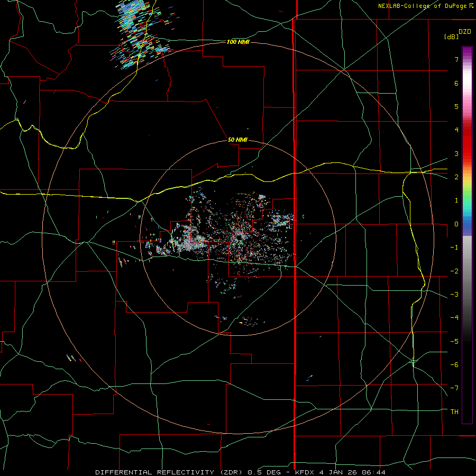Click the legend value -4
The image size is (476, 476).
click(454, 318)
